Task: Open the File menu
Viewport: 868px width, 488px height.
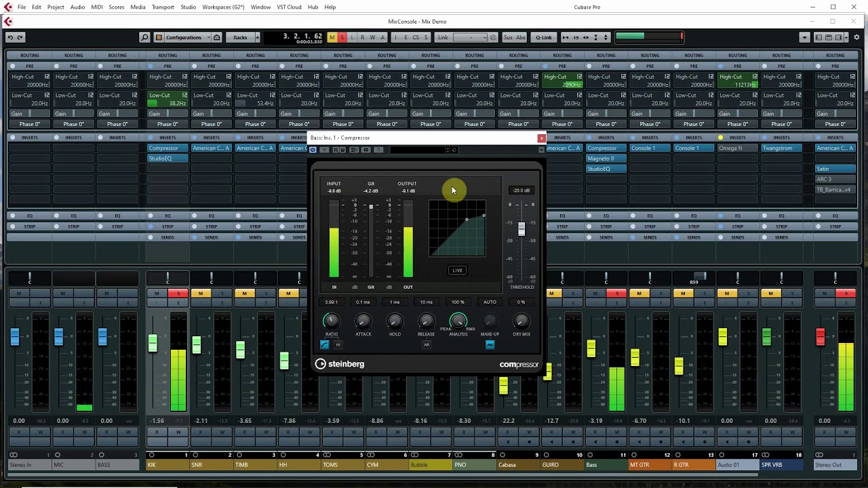Action: [x=22, y=7]
